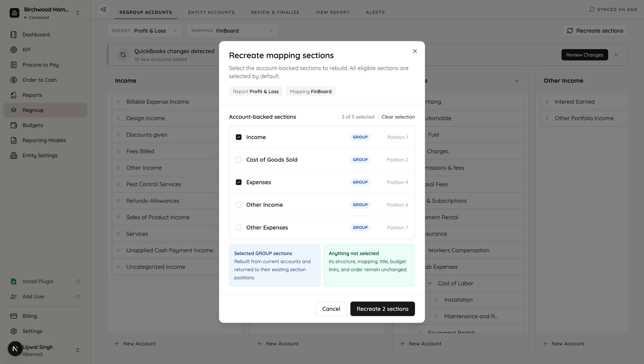Open Entity Settings building icon
This screenshot has width=644, height=364.
(x=13, y=155)
